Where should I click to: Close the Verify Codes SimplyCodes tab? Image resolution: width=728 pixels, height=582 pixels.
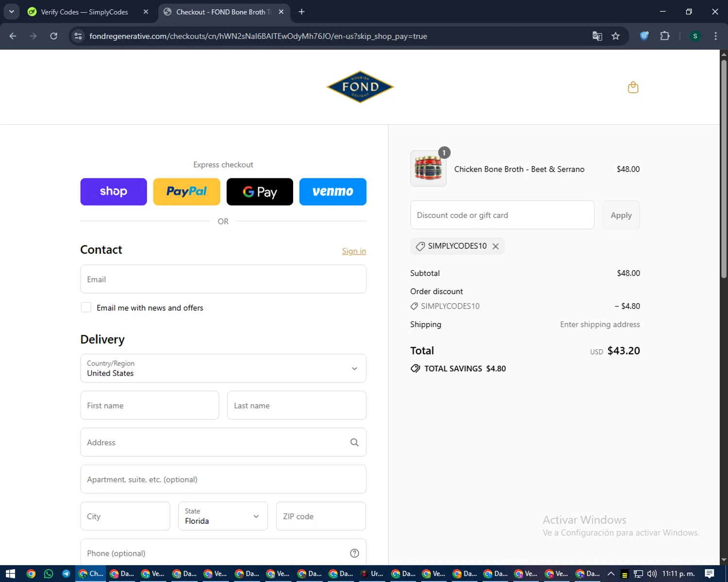coord(146,12)
